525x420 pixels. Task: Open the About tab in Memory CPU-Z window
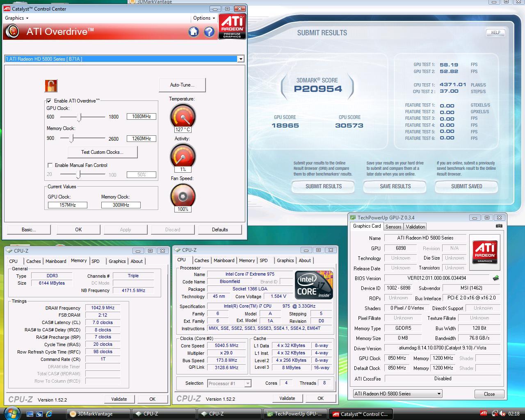[x=137, y=261]
